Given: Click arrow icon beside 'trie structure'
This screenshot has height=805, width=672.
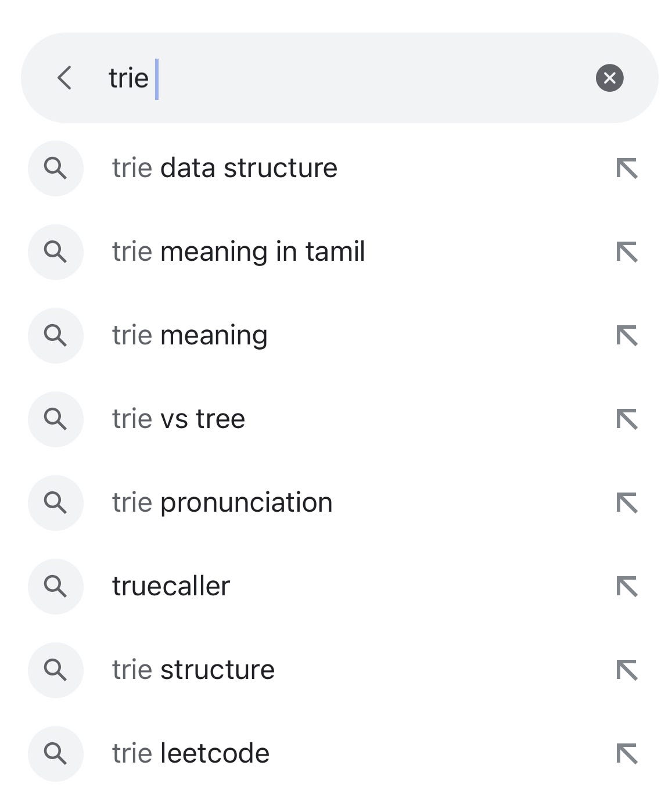Looking at the screenshot, I should 627,670.
